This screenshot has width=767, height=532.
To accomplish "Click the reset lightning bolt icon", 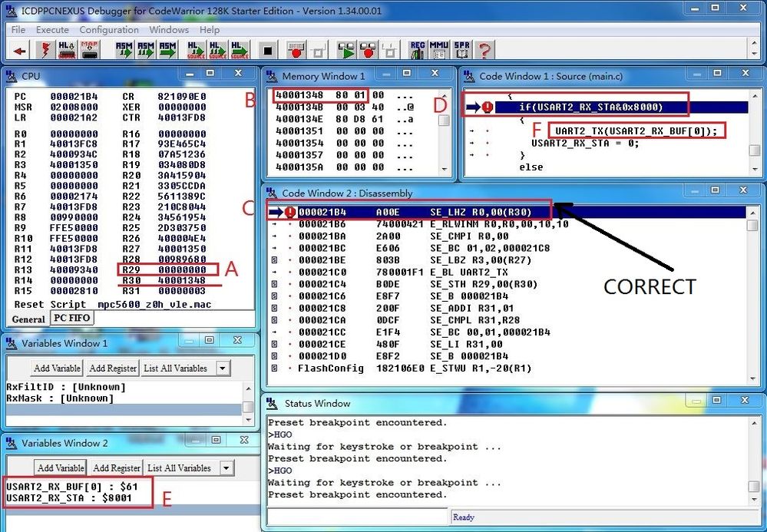I will tap(45, 51).
